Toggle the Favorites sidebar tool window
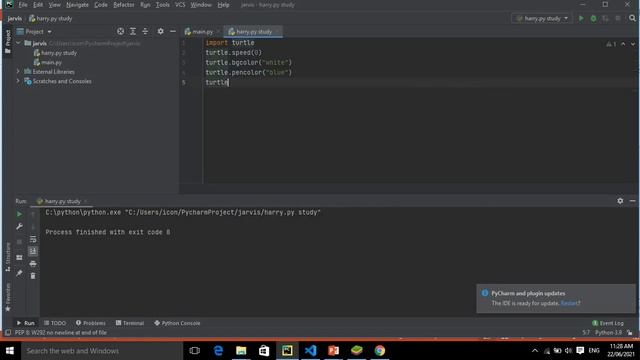 (x=7, y=297)
